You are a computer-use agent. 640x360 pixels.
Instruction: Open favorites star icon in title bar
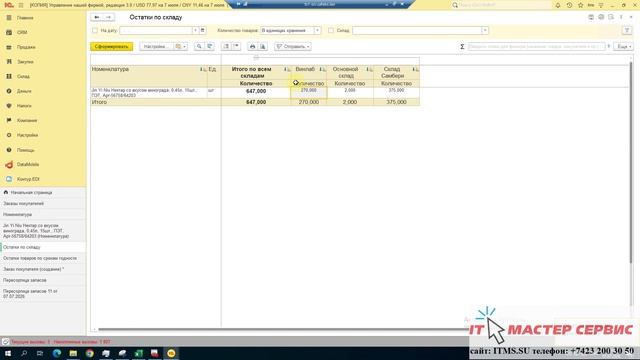[x=580, y=5]
